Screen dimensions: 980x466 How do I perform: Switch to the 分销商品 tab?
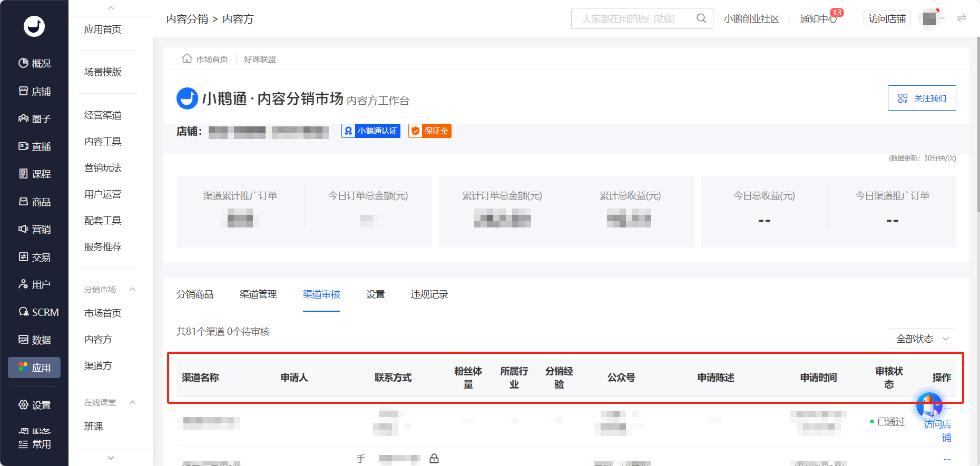tap(195, 294)
